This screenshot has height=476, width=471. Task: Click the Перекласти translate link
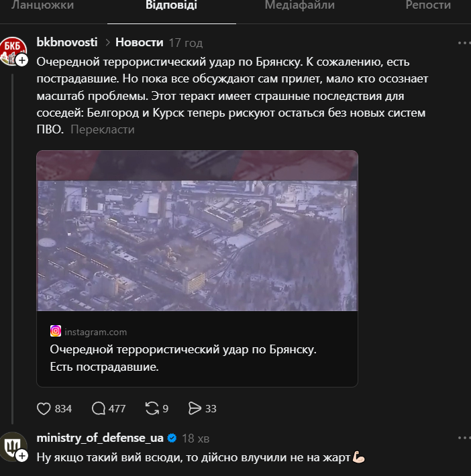tap(102, 129)
